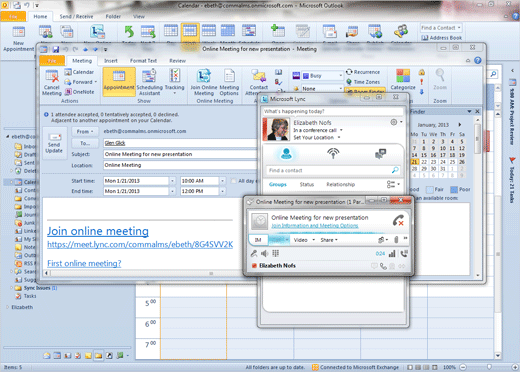Click New Appointment in the Outlook ribbon
The height and width of the screenshot is (372, 520).
[x=18, y=39]
